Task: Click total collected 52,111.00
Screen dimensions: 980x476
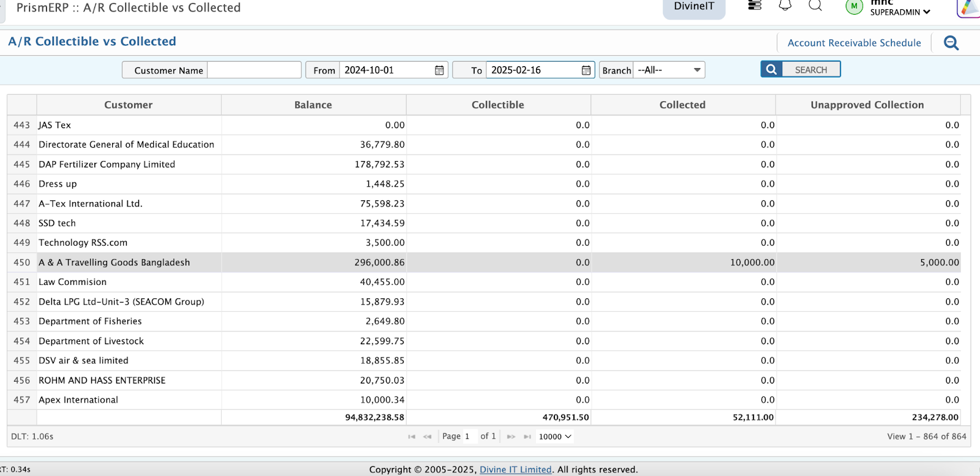Action: coord(753,417)
